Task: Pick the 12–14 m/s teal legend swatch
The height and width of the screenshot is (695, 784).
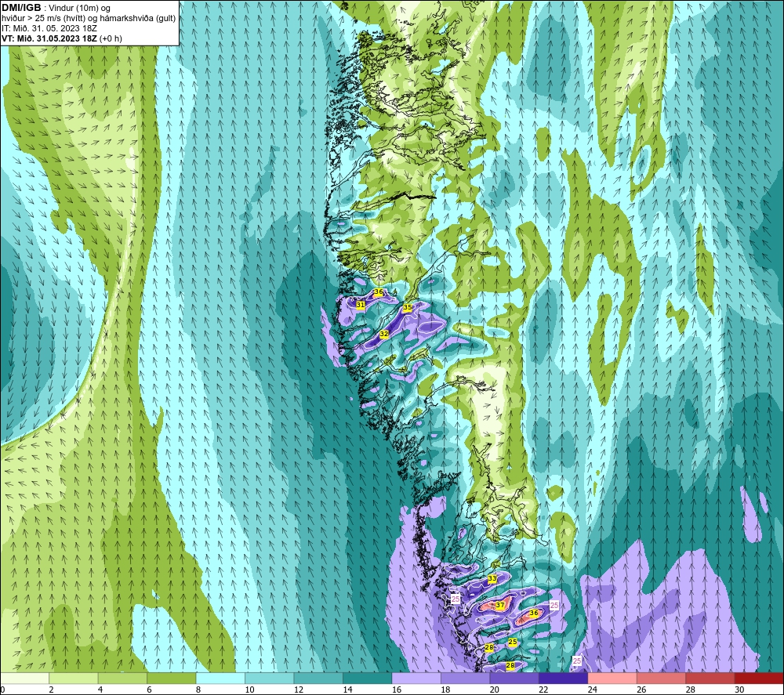Action: click(318, 678)
